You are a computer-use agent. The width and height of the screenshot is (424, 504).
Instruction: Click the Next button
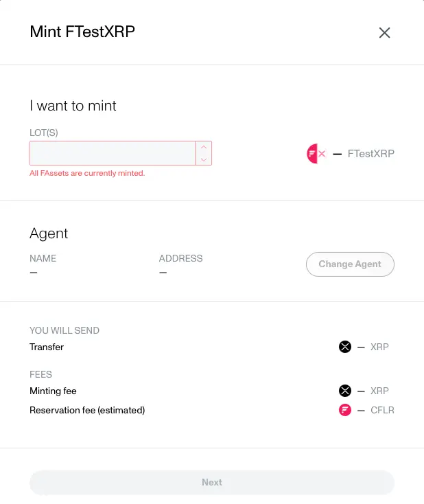pyautogui.click(x=211, y=482)
